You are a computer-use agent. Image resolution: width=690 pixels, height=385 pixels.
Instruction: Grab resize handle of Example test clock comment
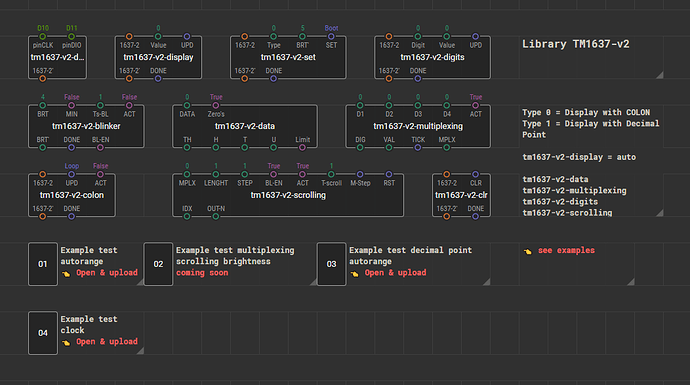pyautogui.click(x=140, y=351)
